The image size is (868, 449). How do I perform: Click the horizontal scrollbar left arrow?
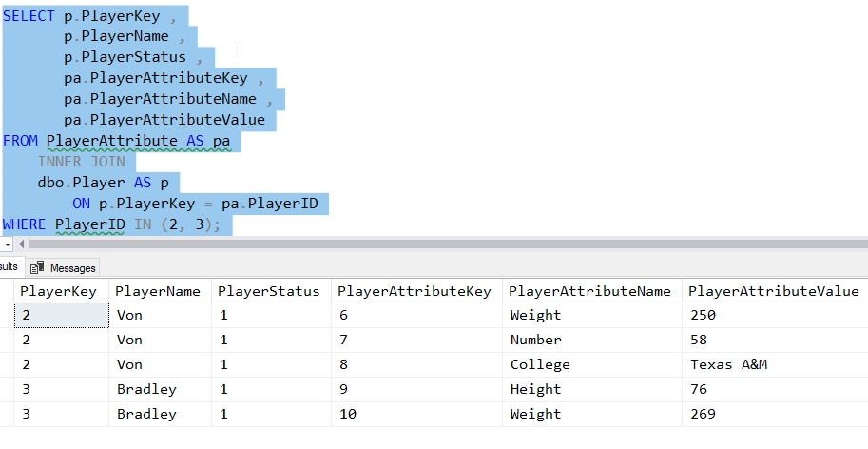tap(21, 244)
